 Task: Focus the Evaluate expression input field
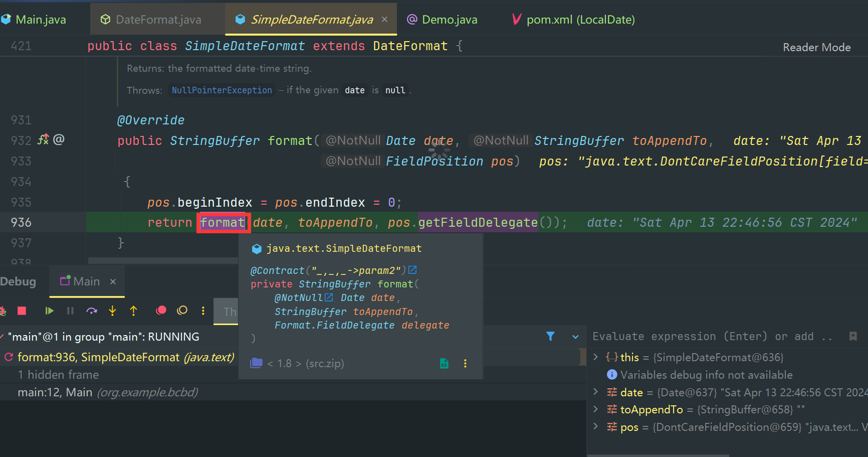pos(713,336)
